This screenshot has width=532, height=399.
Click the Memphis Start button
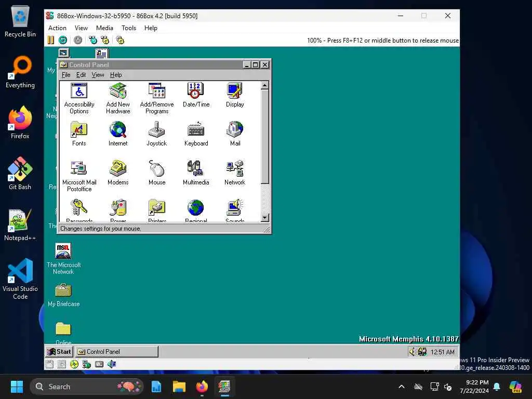[x=59, y=352]
